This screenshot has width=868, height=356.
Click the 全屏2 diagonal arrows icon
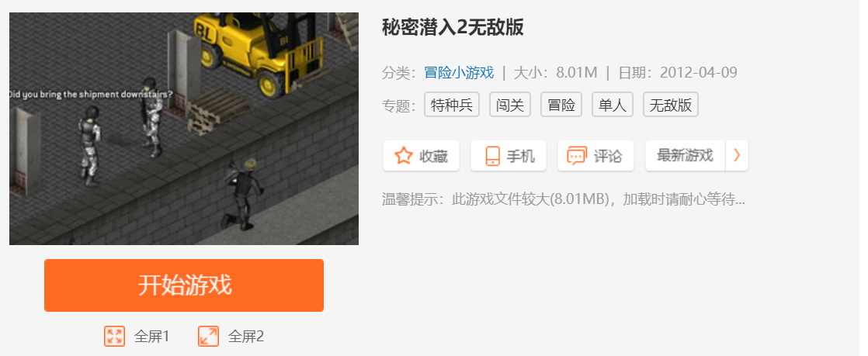209,336
